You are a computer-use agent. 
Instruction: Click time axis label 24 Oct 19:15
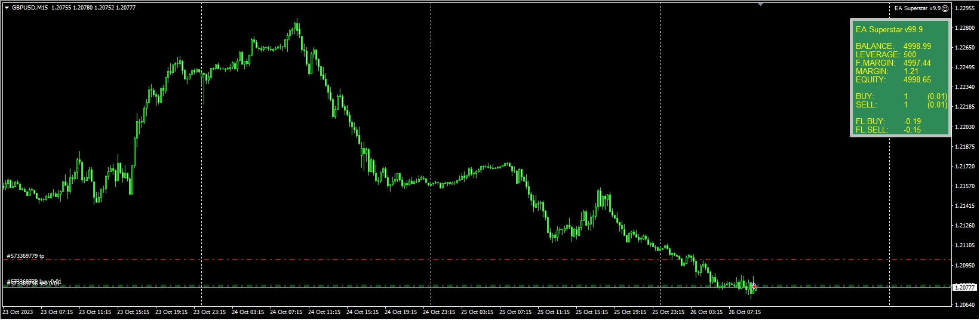point(401,312)
